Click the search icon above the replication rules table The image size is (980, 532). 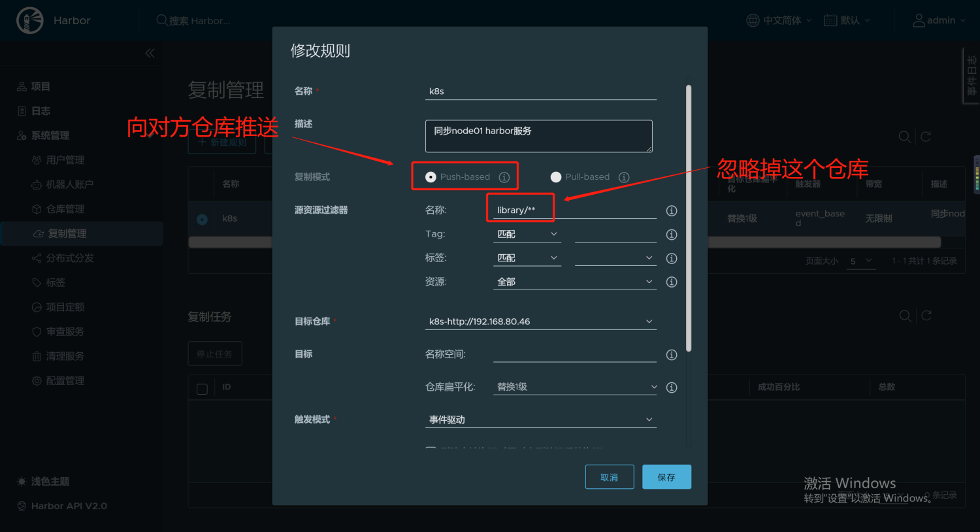point(905,137)
